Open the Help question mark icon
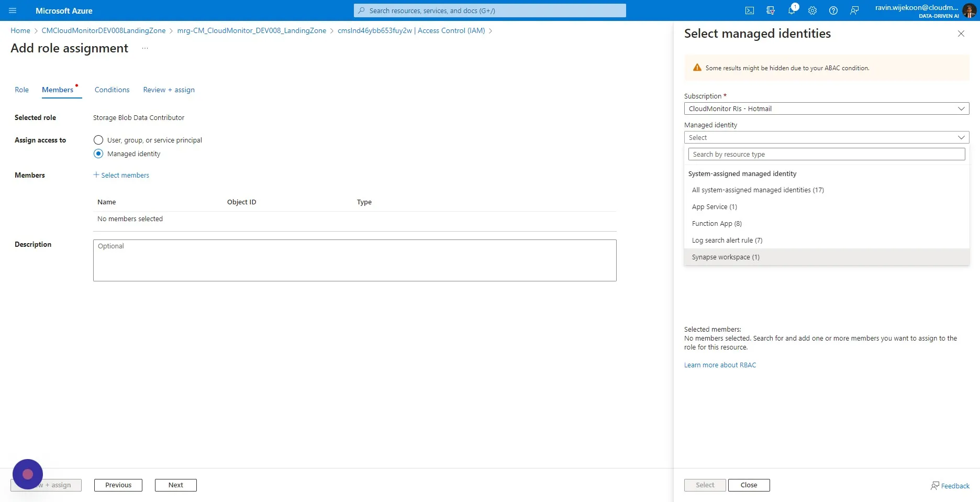 coord(833,10)
